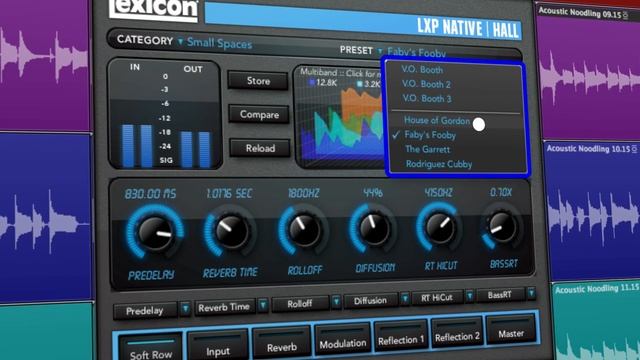This screenshot has width=640, height=360.
Task: Click the Rolloff knob
Action: click(304, 230)
